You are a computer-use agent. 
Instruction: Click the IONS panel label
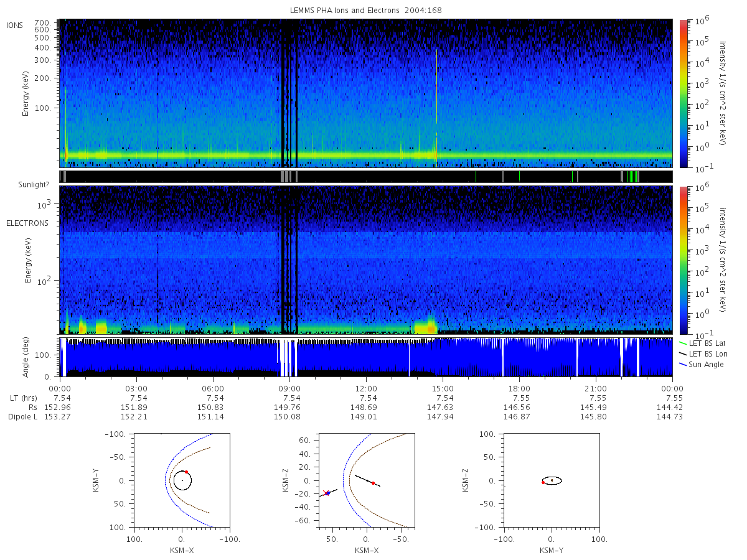click(x=15, y=25)
